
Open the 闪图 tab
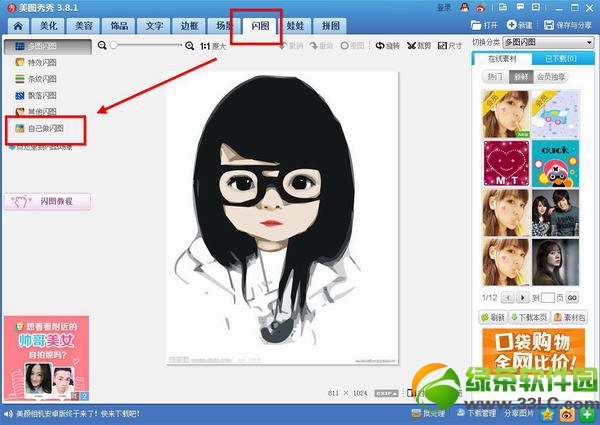click(x=260, y=26)
